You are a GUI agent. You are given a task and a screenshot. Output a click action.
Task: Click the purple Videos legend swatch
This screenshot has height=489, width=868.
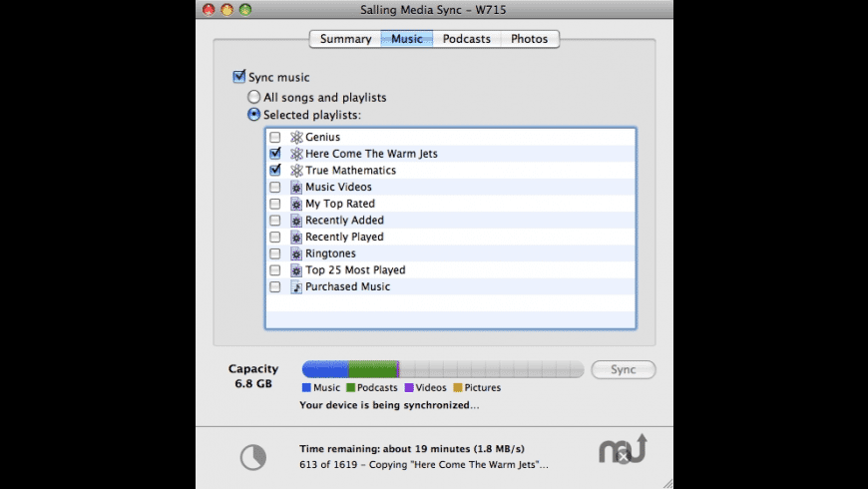(409, 387)
